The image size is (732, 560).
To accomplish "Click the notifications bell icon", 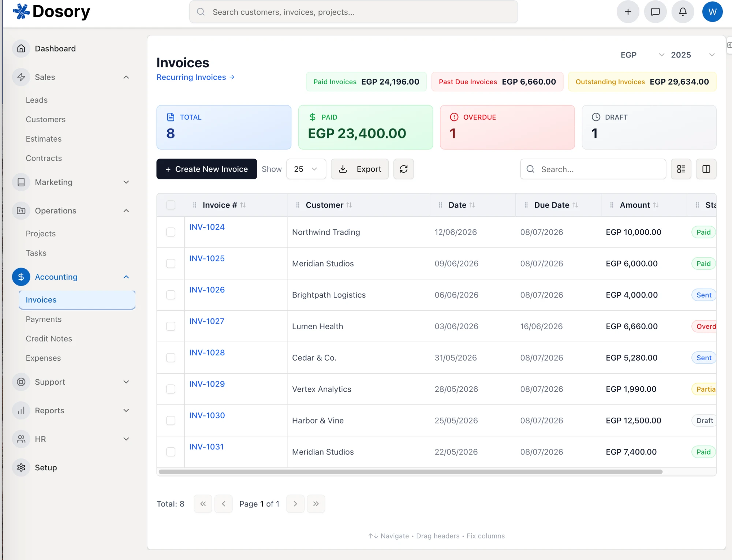I will pos(683,12).
